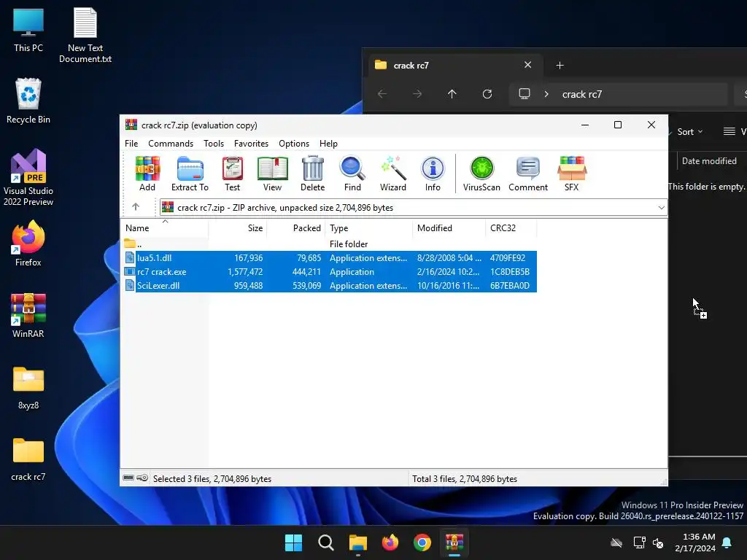
Task: Click the WinRAR taskbar icon
Action: pos(454,542)
